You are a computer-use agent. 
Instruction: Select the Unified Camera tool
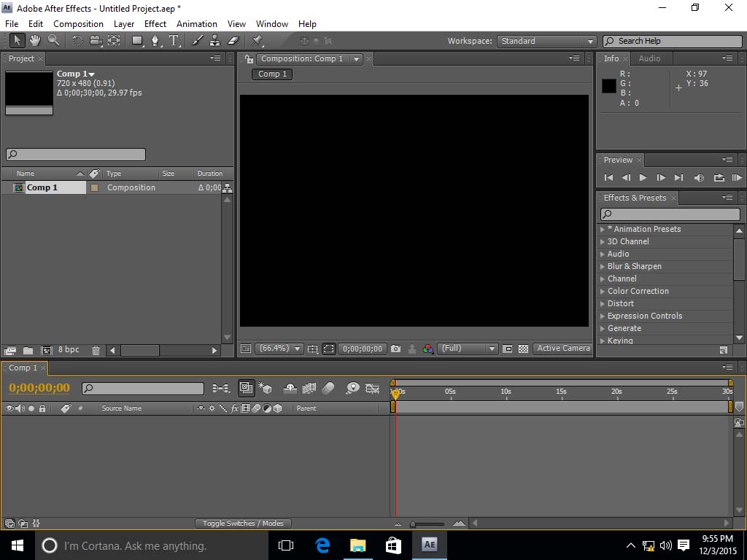point(96,41)
